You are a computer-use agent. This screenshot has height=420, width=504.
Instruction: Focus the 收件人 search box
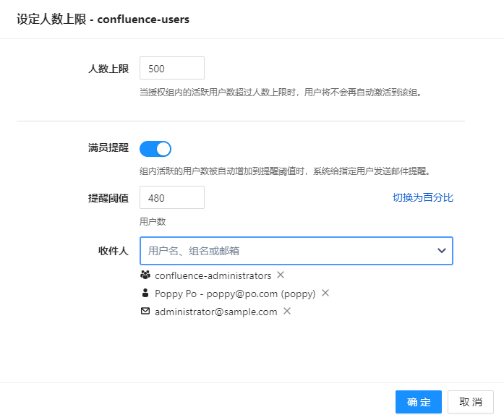[286, 251]
